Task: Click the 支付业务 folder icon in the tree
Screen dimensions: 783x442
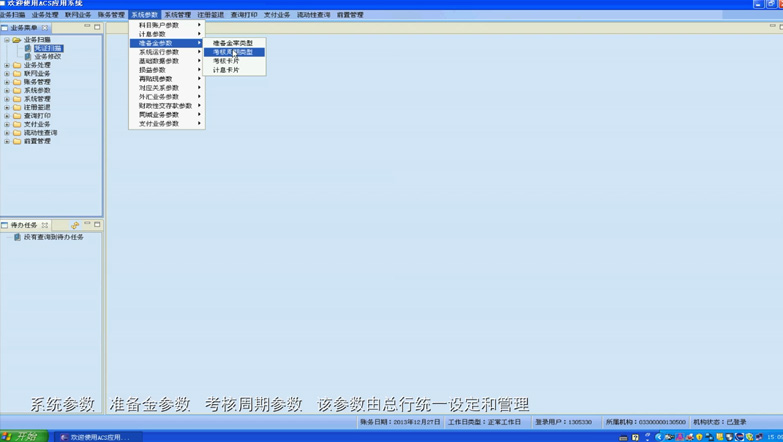Action: [x=17, y=125]
